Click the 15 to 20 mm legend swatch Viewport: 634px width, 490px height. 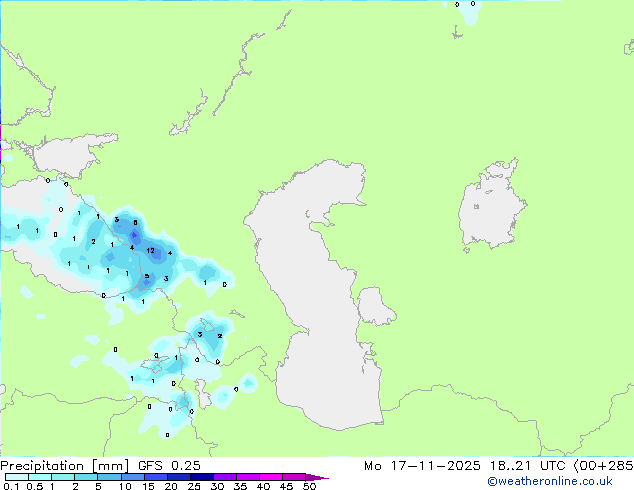click(156, 477)
